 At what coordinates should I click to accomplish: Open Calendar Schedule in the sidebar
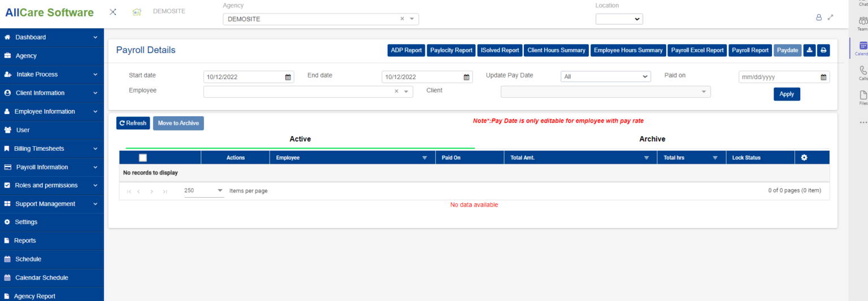[52, 278]
